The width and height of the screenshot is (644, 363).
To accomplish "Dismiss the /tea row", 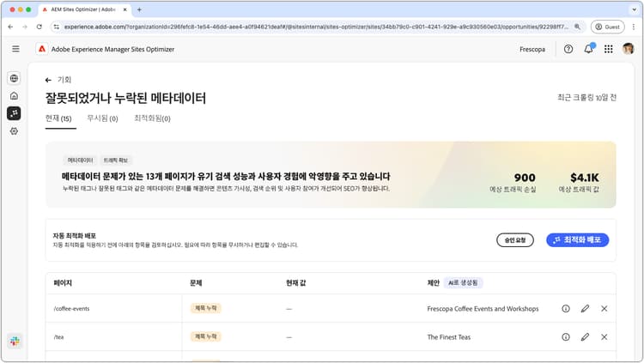I will (x=605, y=336).
